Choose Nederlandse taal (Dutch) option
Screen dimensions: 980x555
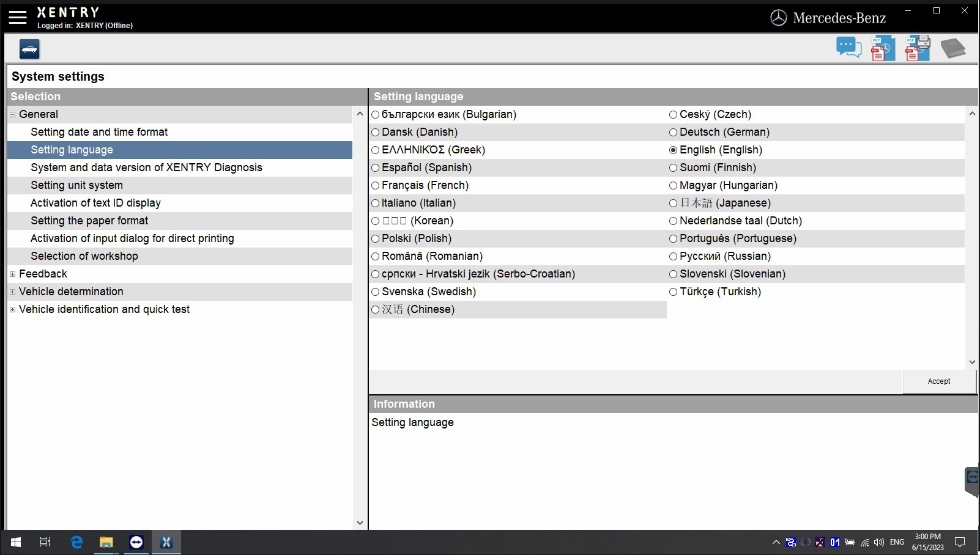[x=673, y=221]
